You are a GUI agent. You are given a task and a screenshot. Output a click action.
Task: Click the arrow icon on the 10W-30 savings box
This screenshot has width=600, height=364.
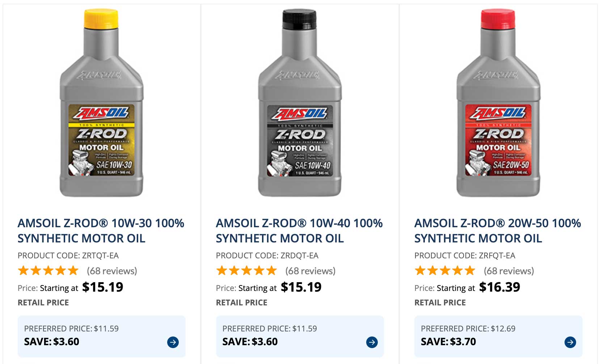[x=173, y=341]
